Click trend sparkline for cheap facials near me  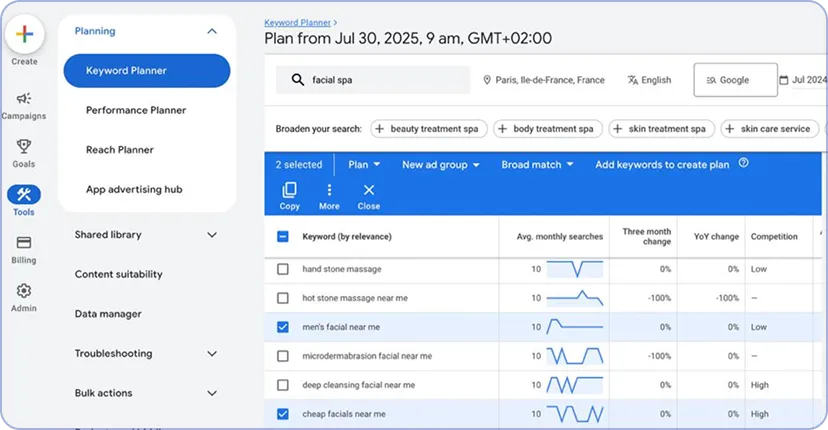click(x=575, y=414)
